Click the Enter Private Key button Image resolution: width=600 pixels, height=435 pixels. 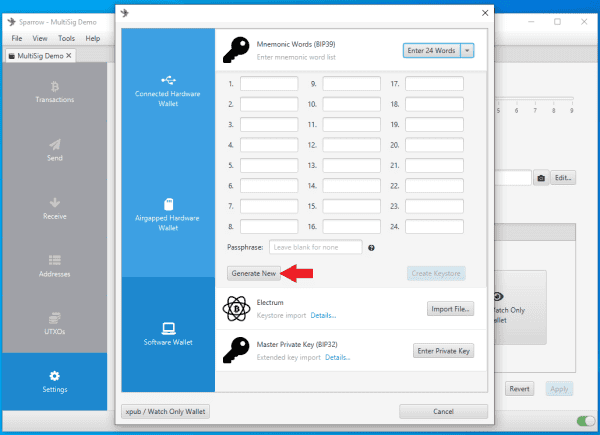(443, 351)
